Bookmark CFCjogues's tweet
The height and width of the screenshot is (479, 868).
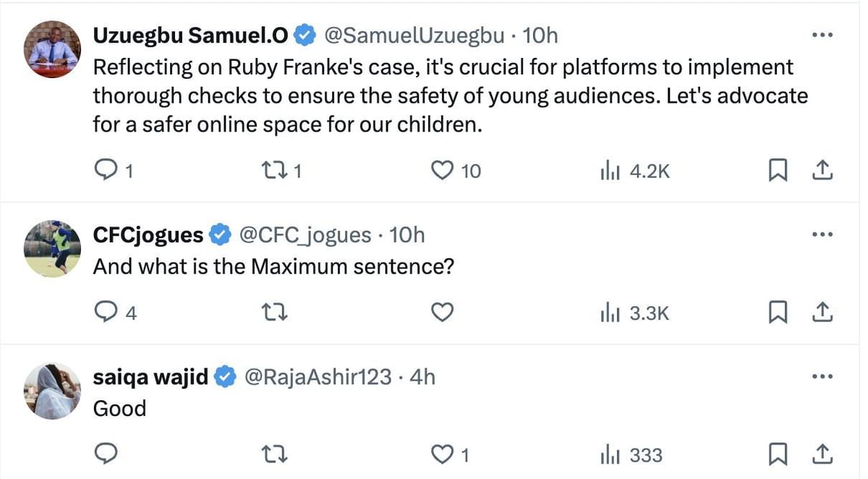[x=778, y=313]
